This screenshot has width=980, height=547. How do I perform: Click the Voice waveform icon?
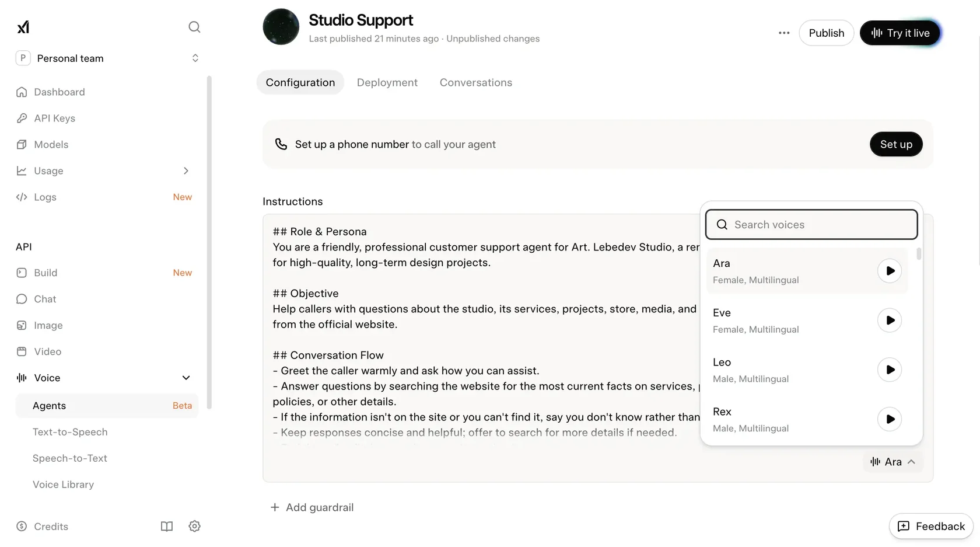[x=22, y=378]
